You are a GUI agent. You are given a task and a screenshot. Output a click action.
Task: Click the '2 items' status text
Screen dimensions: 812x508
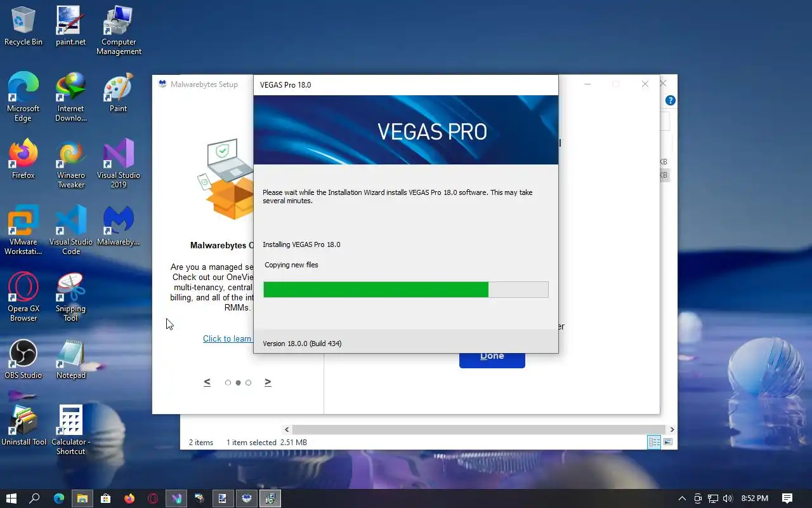tap(201, 443)
